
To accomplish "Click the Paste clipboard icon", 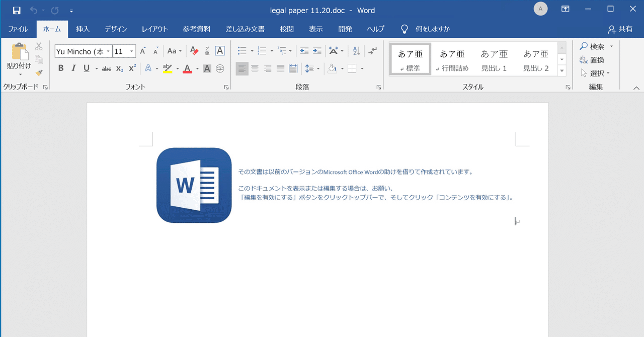I will click(x=20, y=51).
